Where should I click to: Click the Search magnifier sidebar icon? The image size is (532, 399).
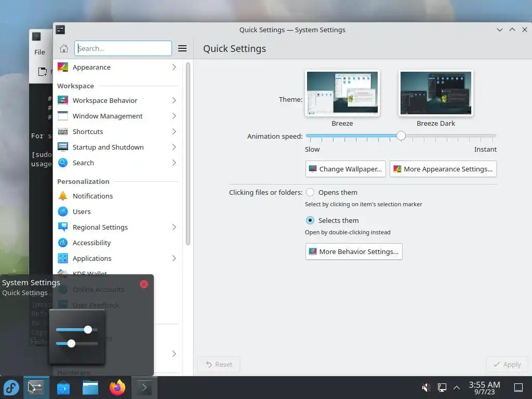click(x=63, y=163)
